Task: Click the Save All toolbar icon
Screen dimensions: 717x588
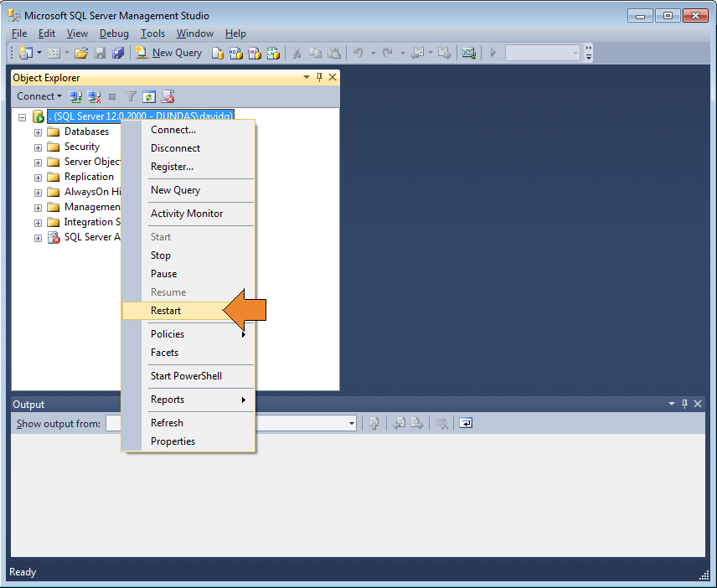Action: click(116, 52)
